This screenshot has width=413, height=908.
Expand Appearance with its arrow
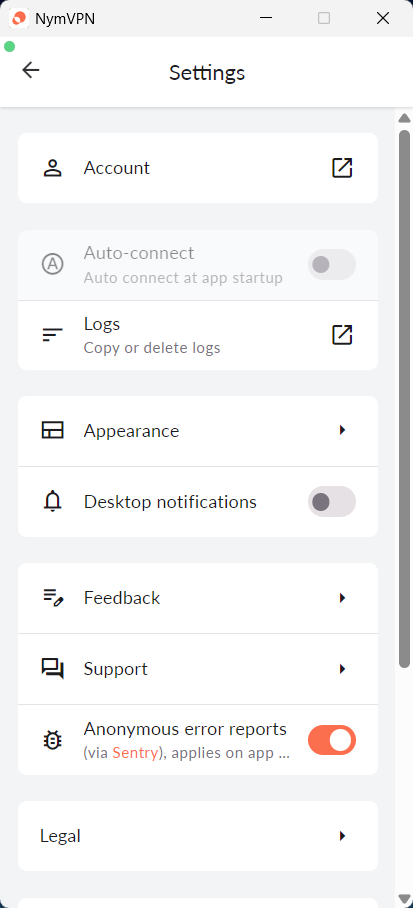tap(342, 430)
